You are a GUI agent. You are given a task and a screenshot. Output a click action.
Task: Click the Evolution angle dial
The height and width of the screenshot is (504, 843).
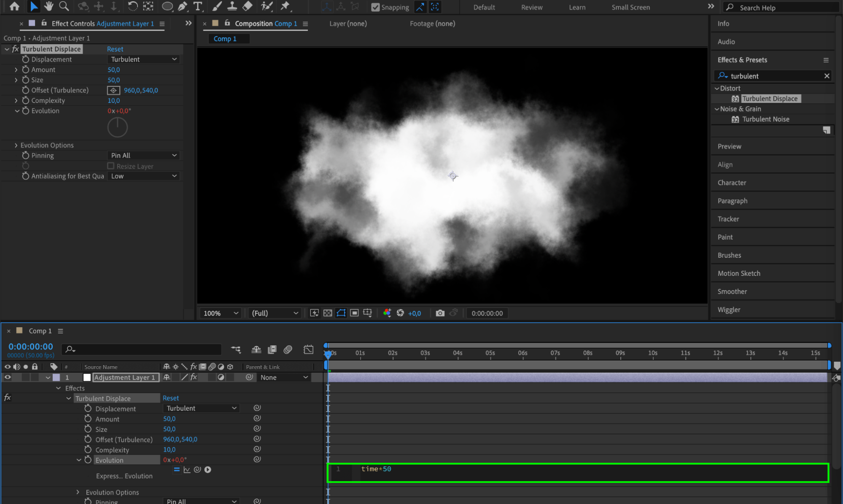(117, 127)
